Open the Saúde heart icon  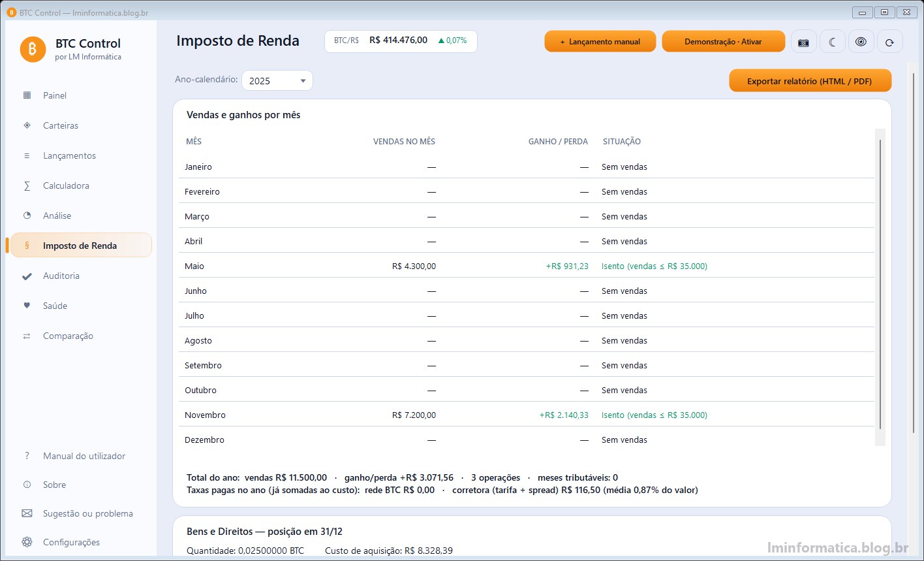(x=27, y=306)
